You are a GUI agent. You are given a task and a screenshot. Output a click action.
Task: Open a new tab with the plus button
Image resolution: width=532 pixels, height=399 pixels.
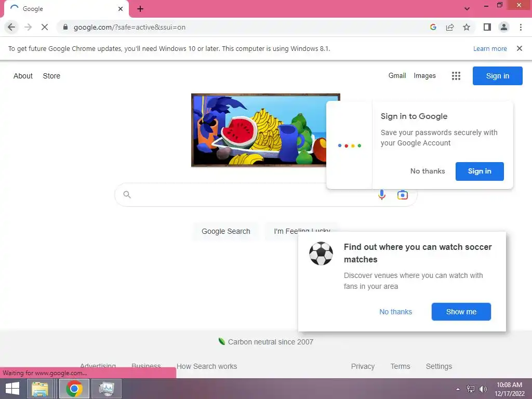[140, 9]
